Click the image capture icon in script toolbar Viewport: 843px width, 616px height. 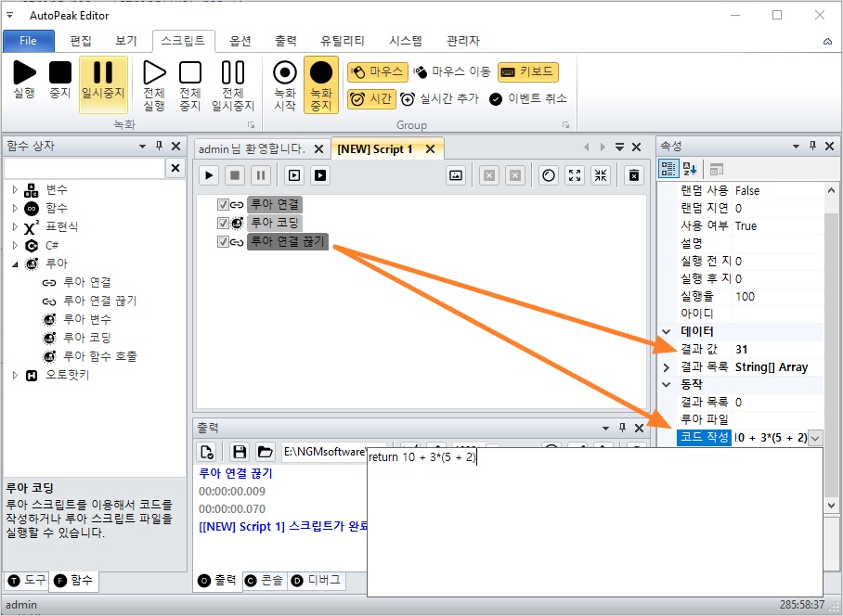[456, 175]
